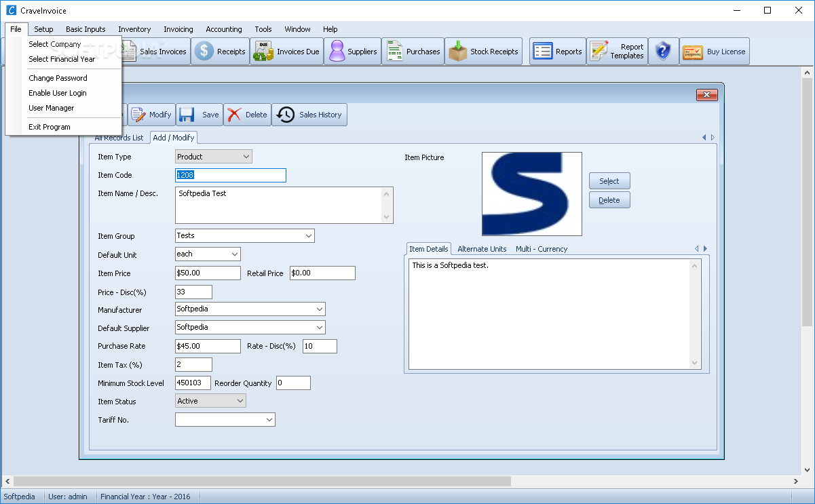Click the record tabs left arrow
This screenshot has width=815, height=504.
pos(704,138)
